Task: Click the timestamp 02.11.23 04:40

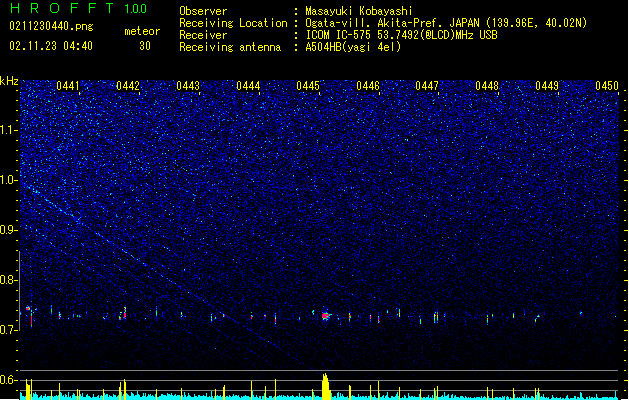Action: coord(51,46)
